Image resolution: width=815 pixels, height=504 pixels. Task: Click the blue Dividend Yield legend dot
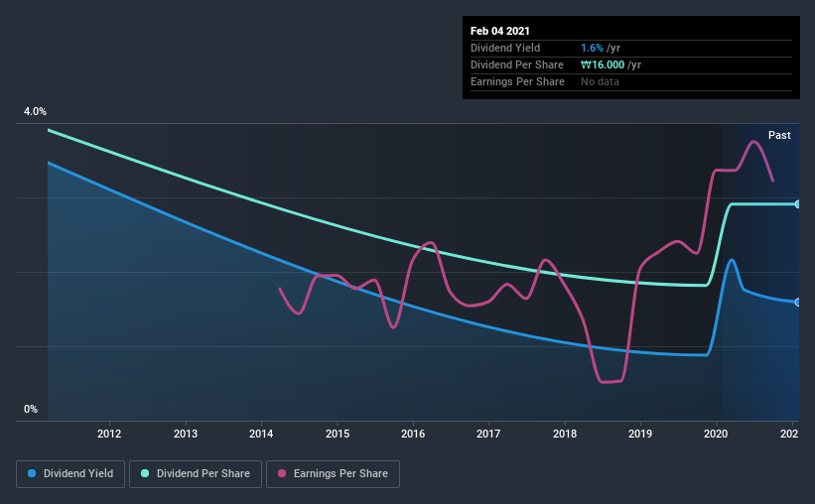point(32,473)
